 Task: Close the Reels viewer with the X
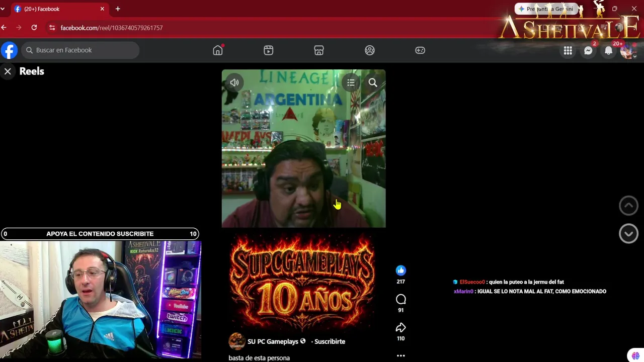click(x=8, y=71)
